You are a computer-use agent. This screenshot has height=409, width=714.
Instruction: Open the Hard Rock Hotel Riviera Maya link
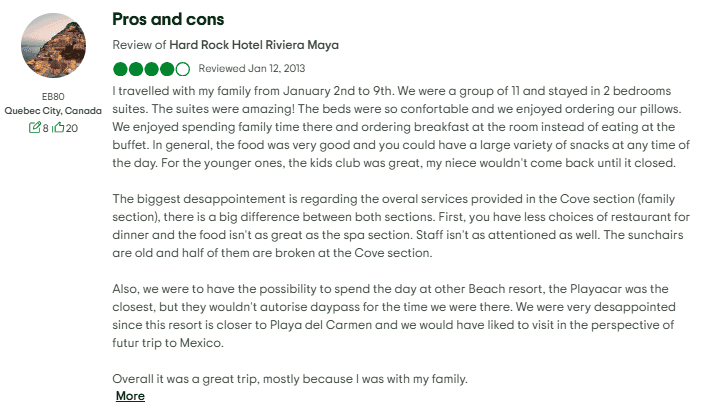tap(253, 45)
